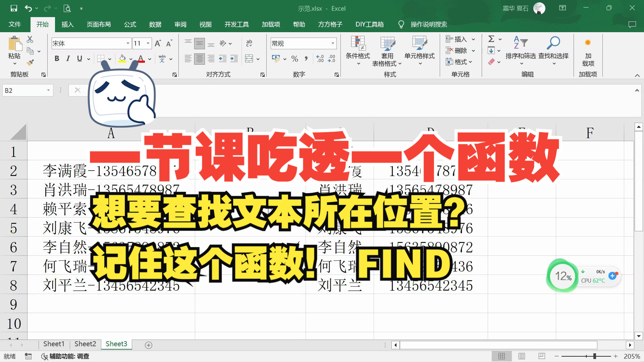This screenshot has width=644, height=362.
Task: Click the vertical scrollbar down arrow
Action: pyautogui.click(x=639, y=336)
